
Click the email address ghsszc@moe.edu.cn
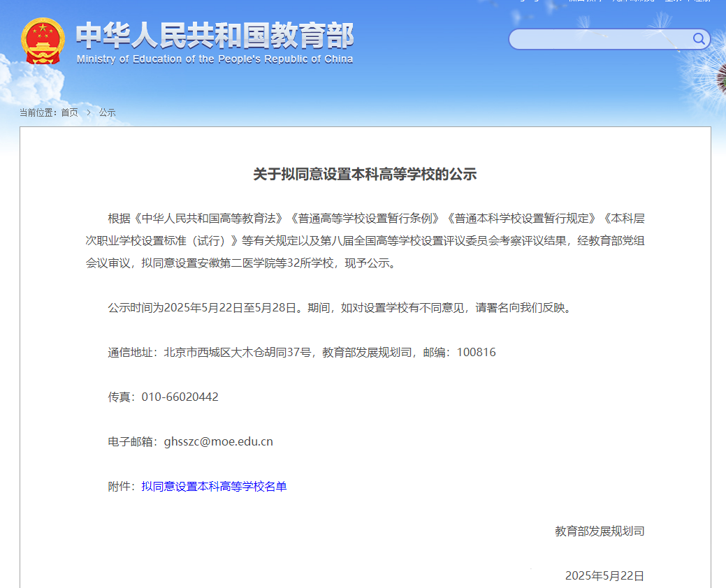(219, 442)
